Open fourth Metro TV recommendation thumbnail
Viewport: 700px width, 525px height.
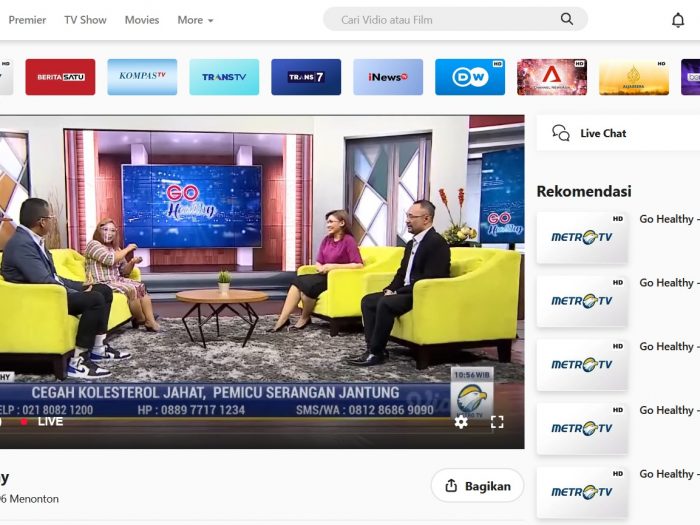[582, 429]
